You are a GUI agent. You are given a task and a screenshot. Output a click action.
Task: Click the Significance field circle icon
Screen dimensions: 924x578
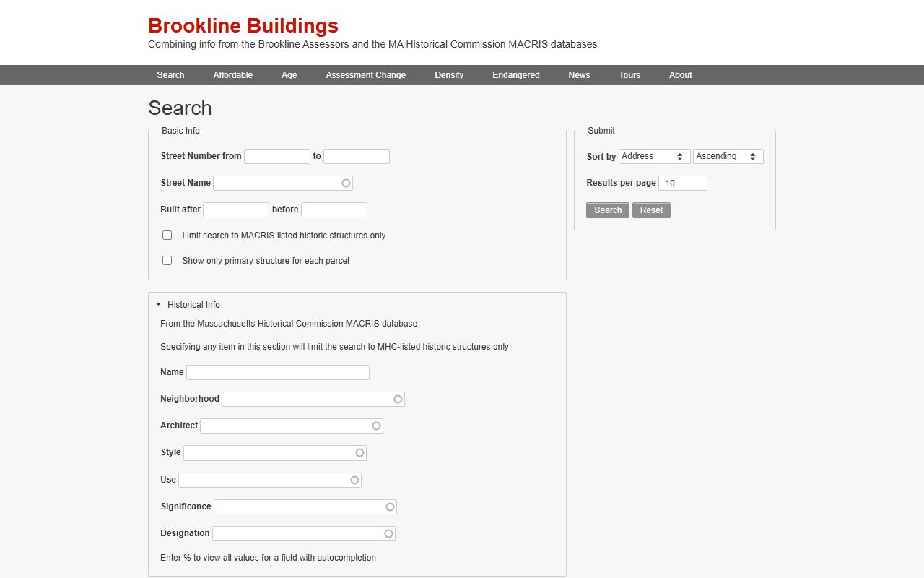(390, 506)
